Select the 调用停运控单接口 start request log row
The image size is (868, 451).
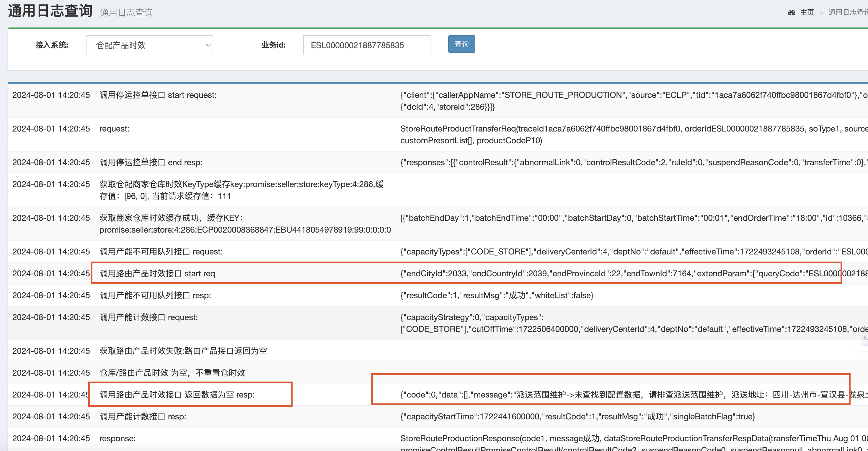pos(158,95)
